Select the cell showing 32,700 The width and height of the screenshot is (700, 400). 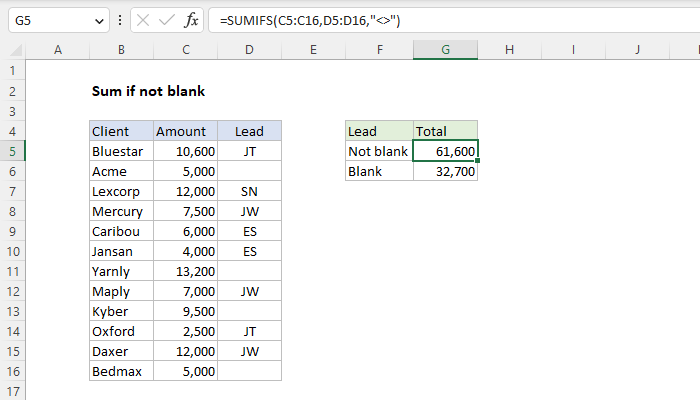(x=445, y=171)
